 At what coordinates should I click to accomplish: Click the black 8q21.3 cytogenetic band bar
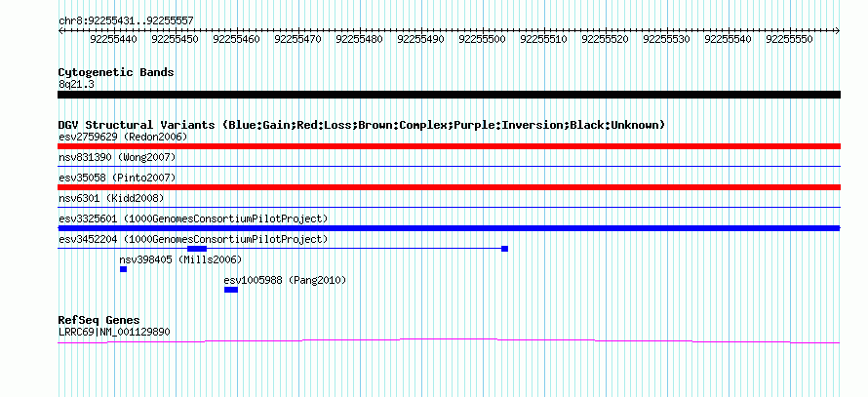(x=449, y=95)
